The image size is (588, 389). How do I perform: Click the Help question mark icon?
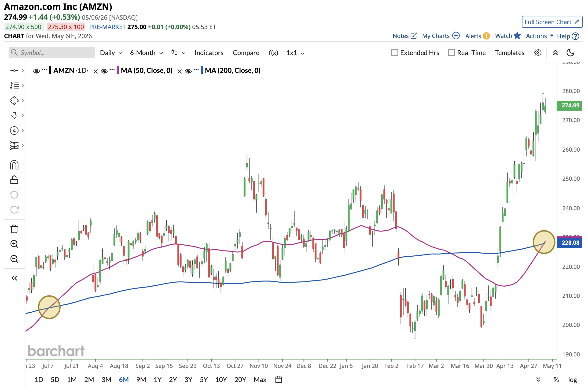pos(575,36)
